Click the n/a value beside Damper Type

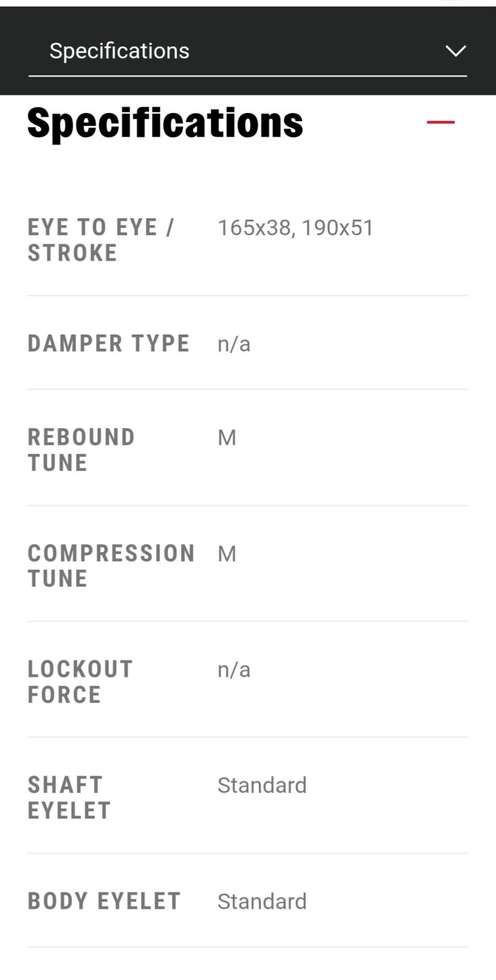click(x=234, y=344)
